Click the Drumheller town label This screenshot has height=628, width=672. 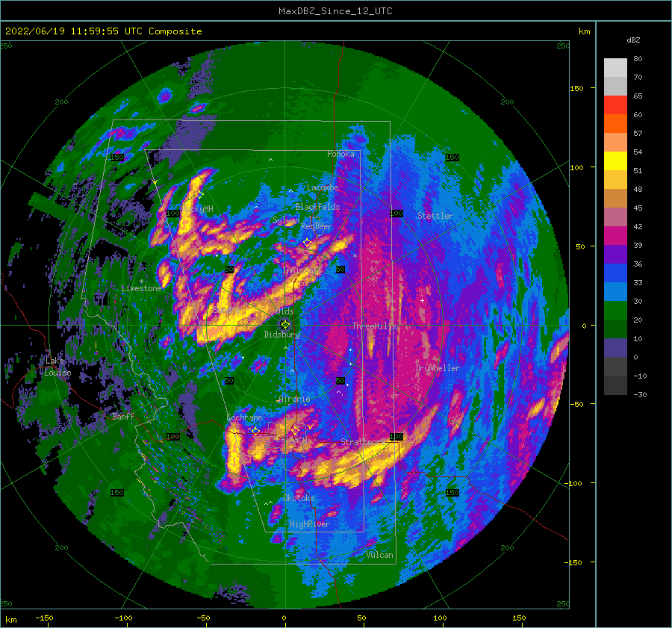click(x=438, y=368)
